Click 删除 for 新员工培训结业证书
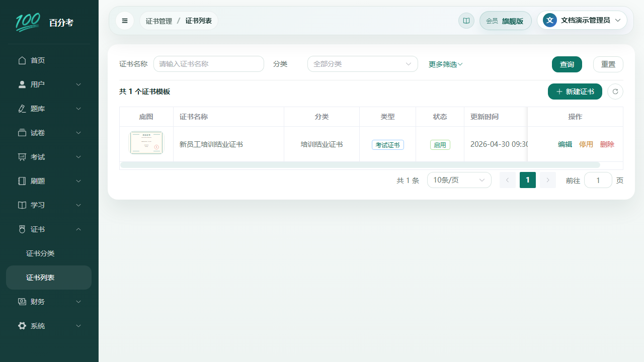Viewport: 644px width, 362px height. pos(607,144)
